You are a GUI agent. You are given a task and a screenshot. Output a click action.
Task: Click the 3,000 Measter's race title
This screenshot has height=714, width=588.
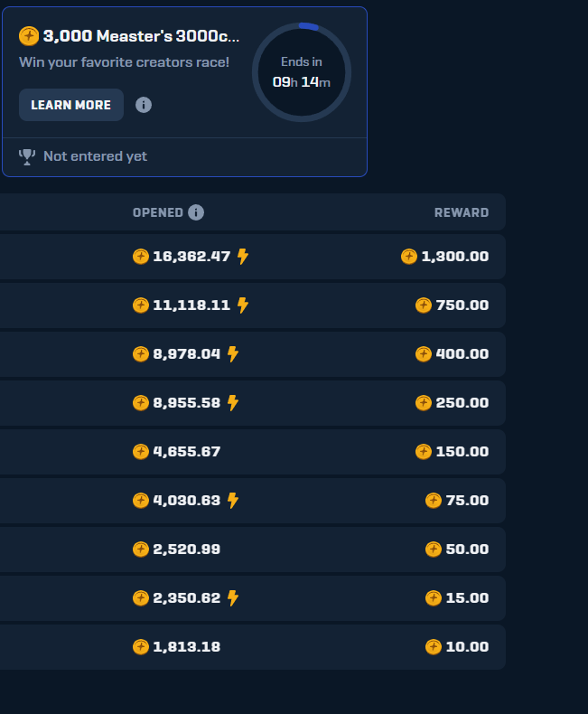point(141,36)
